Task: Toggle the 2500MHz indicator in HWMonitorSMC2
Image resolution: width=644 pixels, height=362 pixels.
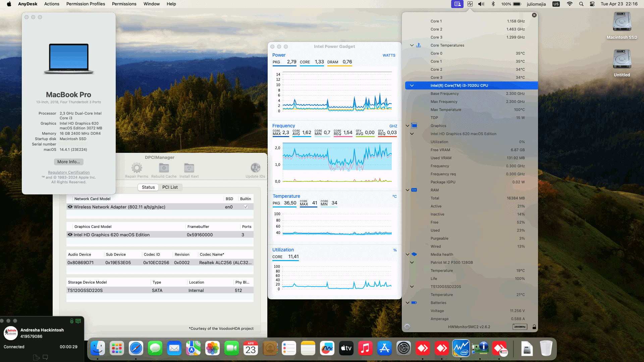Action: [520, 327]
